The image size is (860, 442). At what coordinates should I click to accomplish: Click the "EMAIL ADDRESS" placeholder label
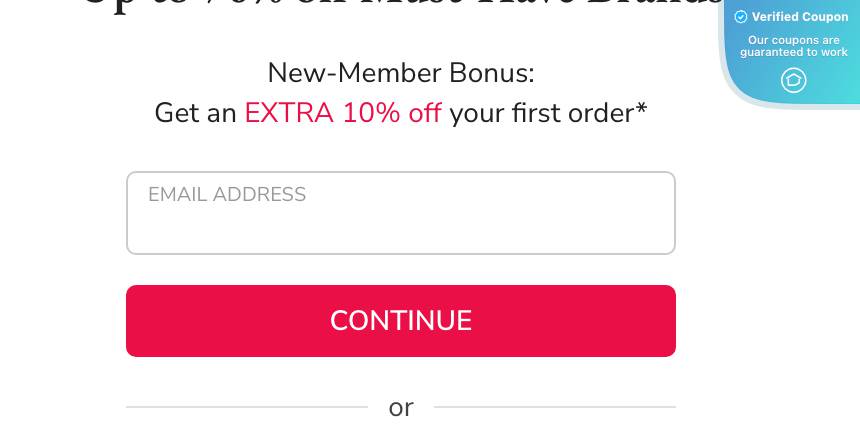pyautogui.click(x=227, y=195)
